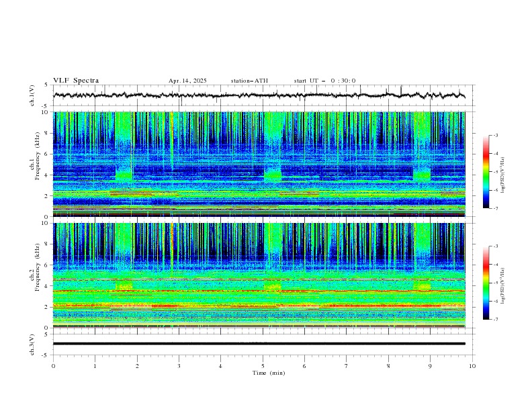The width and height of the screenshot is (532, 411).
Task: Click the "ch.3(V)" axis label
Action: (32, 345)
